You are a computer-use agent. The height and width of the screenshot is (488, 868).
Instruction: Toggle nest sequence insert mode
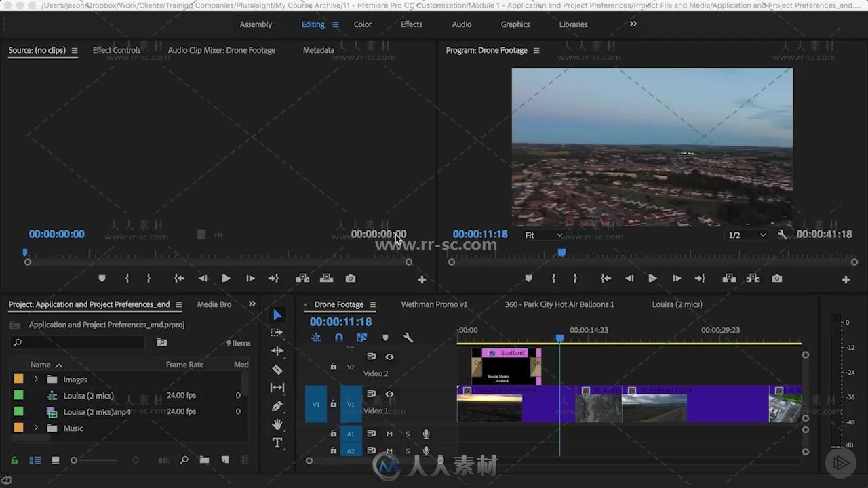316,338
